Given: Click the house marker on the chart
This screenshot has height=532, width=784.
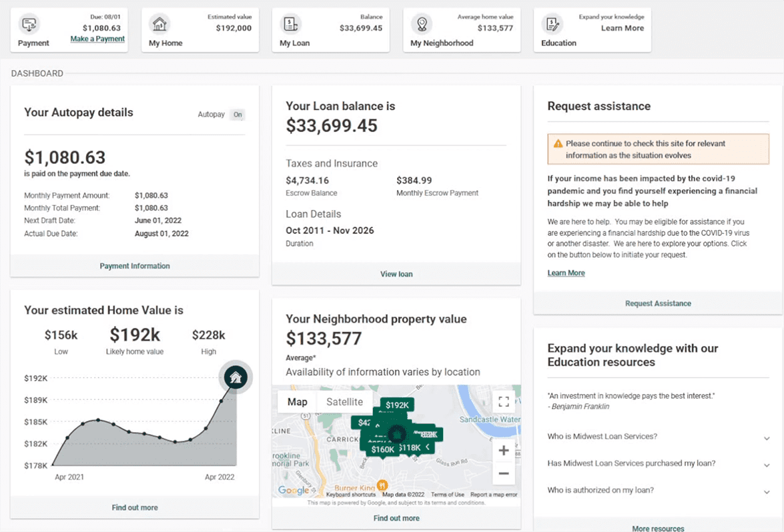Looking at the screenshot, I should coord(236,377).
